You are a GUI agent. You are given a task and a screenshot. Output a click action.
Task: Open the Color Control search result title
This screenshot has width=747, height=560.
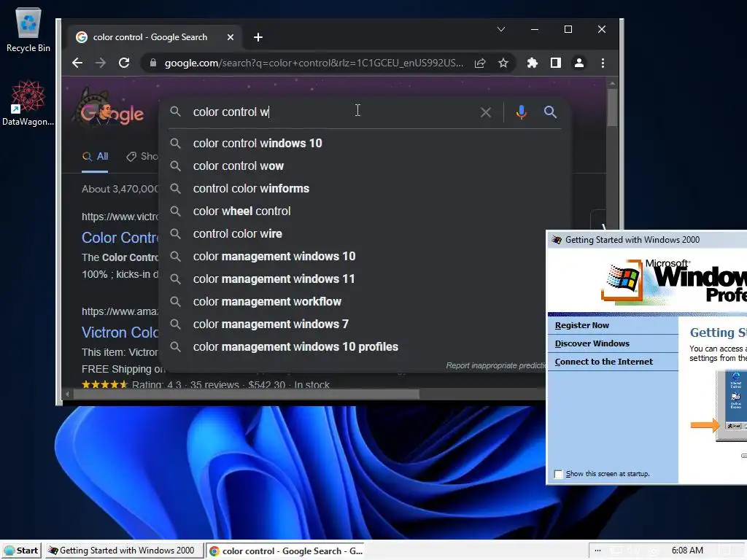point(120,238)
